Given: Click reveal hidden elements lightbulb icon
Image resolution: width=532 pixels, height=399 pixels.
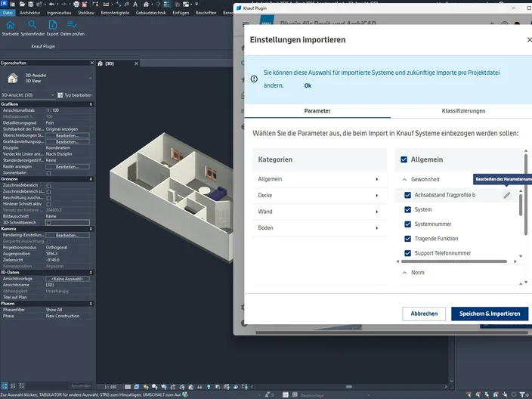Looking at the screenshot, I should pos(209,386).
